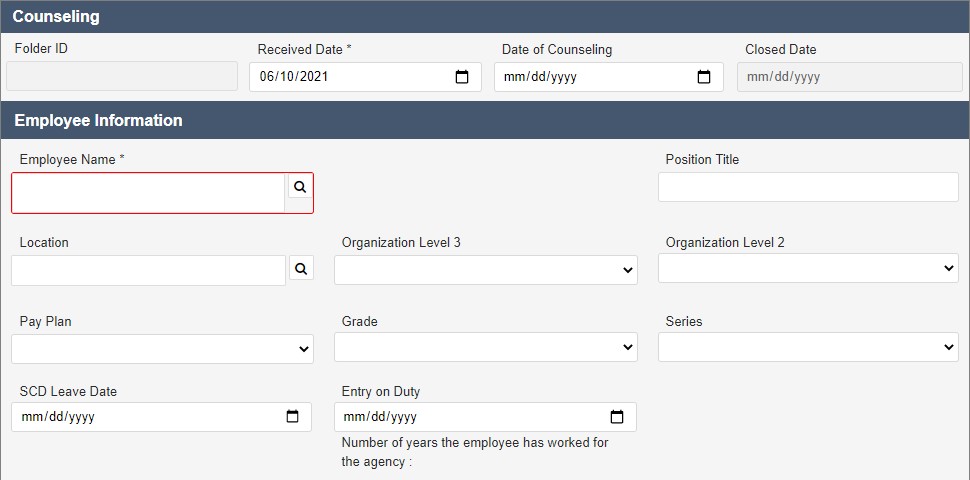Click Employee Name search magnifier icon
Image resolution: width=970 pixels, height=480 pixels.
click(300, 187)
